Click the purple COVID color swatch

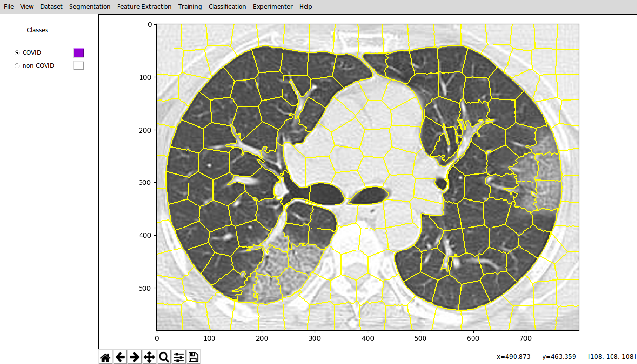tap(79, 53)
